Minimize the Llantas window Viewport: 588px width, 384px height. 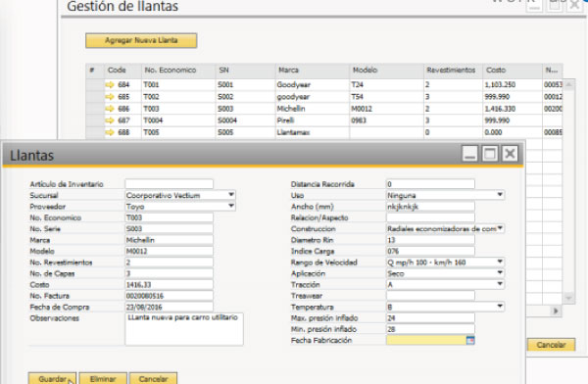click(x=469, y=154)
